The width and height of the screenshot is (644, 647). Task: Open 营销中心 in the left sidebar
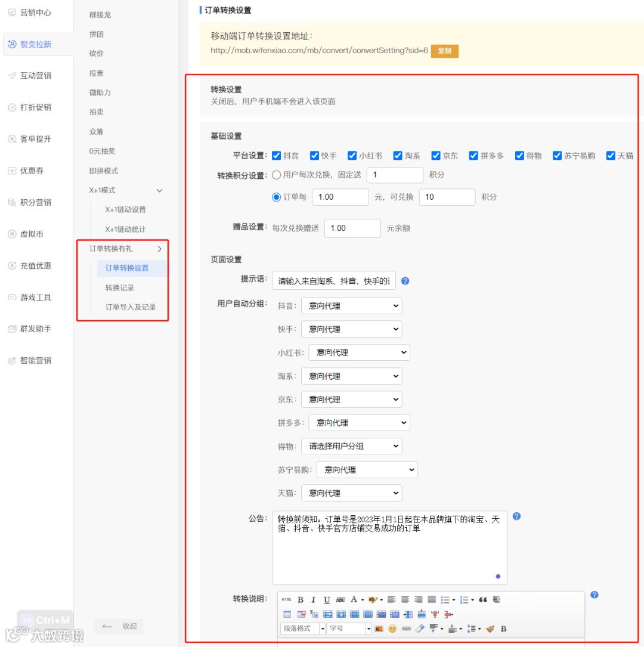point(36,13)
